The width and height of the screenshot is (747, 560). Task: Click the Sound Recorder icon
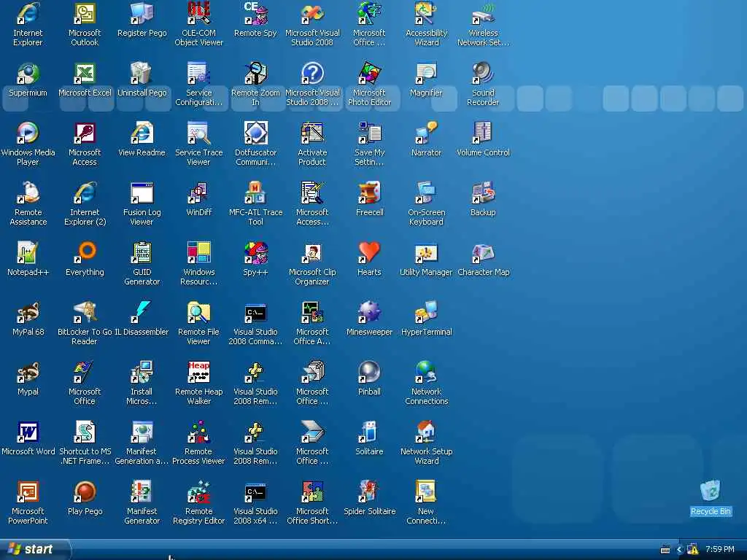coord(483,74)
